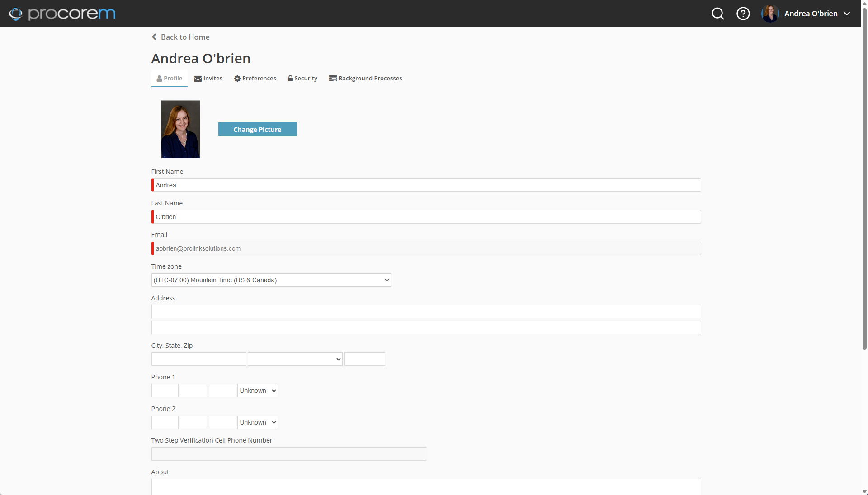Switch to the Security tab

(302, 78)
